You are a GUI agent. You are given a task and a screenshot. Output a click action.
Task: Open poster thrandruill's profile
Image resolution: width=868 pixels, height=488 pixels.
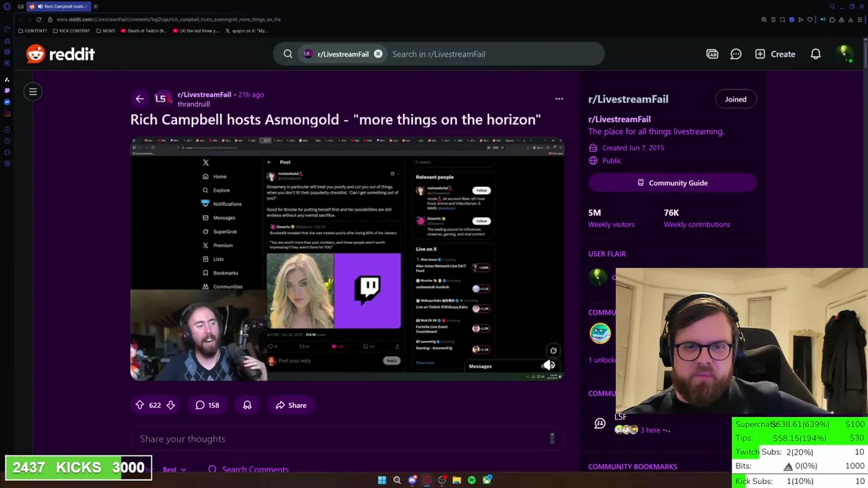pyautogui.click(x=193, y=104)
